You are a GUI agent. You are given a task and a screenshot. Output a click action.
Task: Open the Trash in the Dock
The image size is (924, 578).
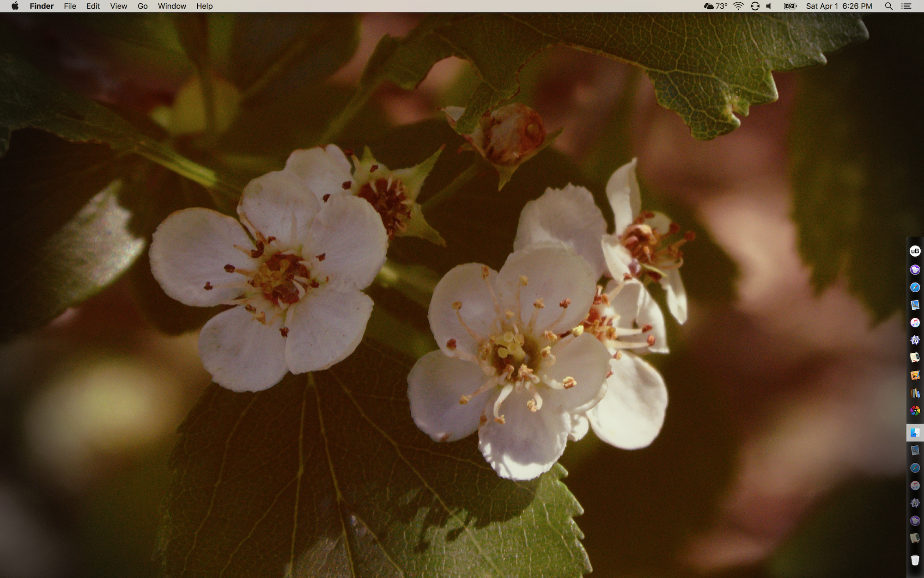pyautogui.click(x=915, y=560)
